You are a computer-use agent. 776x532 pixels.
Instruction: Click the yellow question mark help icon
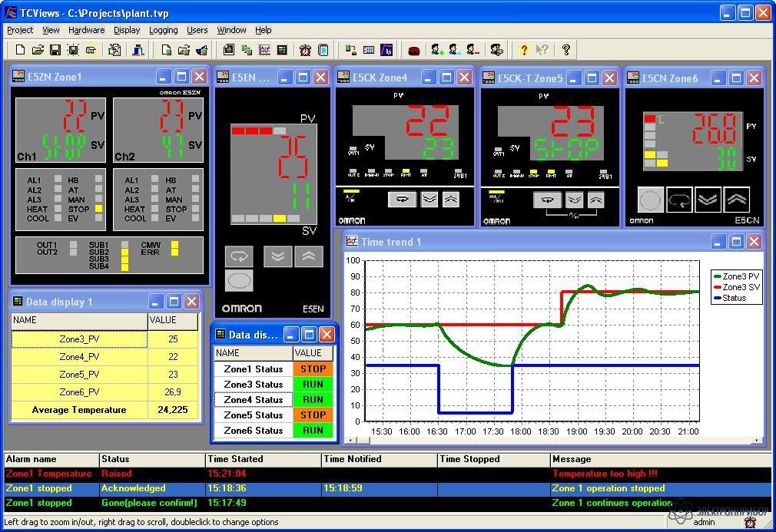coord(524,50)
